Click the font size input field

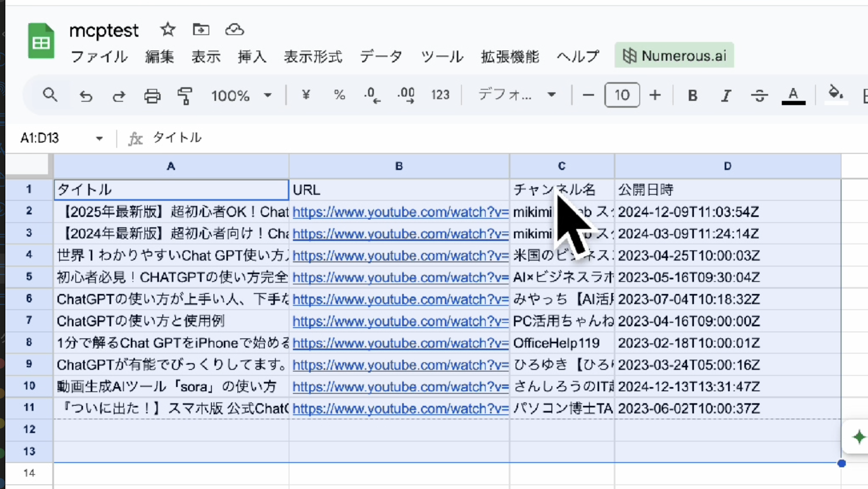click(622, 95)
